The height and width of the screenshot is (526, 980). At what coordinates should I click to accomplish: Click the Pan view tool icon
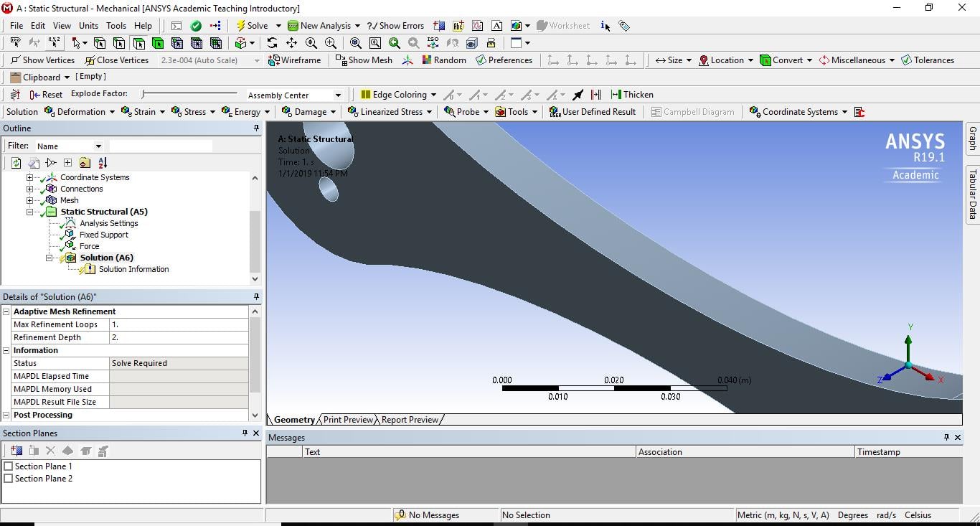click(x=291, y=43)
